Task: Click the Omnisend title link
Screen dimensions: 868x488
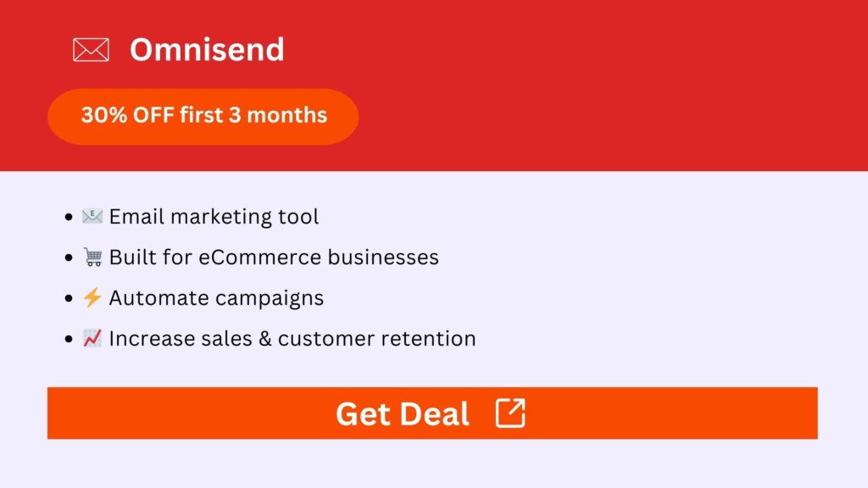Action: (x=207, y=49)
